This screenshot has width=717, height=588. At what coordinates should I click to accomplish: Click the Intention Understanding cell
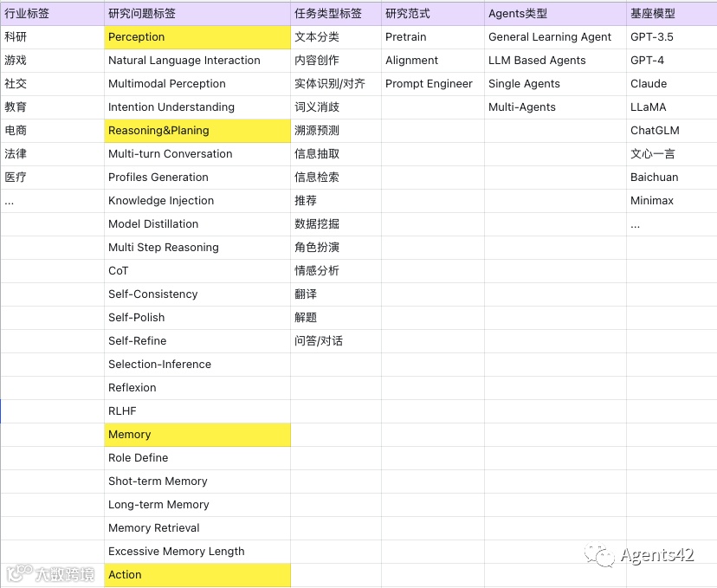(x=197, y=107)
